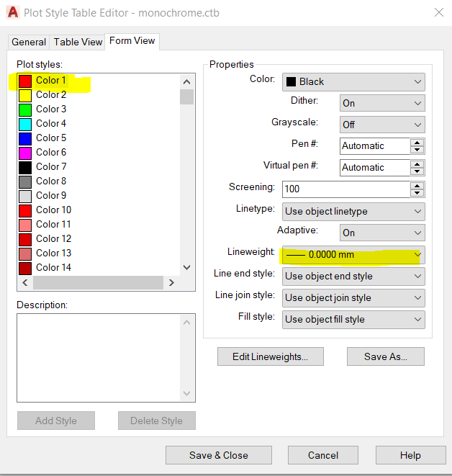Select the yellow Color 2 swatch

(25, 95)
